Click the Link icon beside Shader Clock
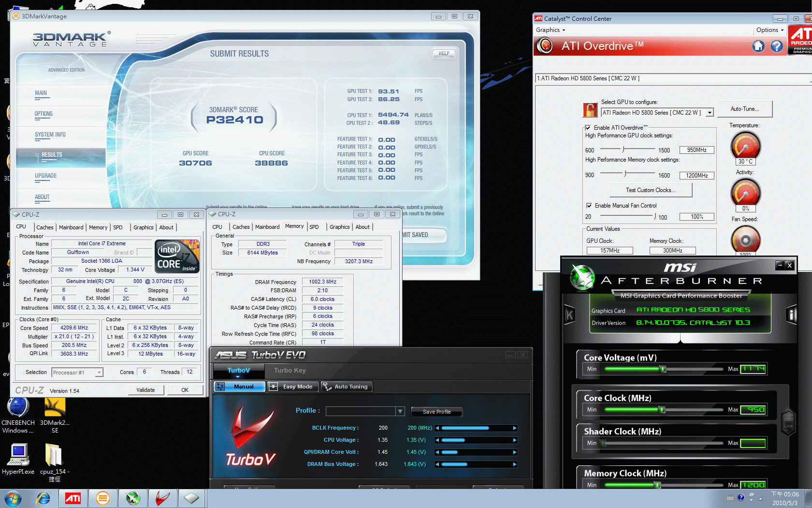 (788, 422)
